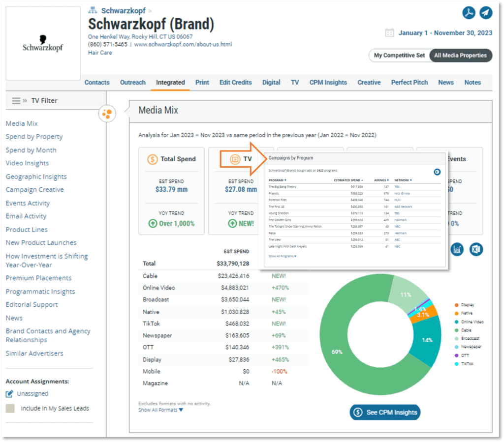Click the Cable legend color dot

point(456,330)
